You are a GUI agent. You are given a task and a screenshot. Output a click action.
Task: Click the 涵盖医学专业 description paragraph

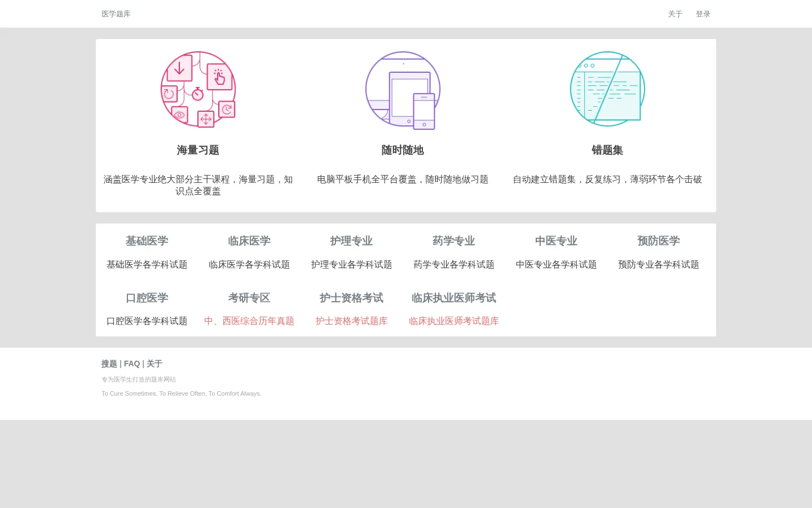pos(198,185)
